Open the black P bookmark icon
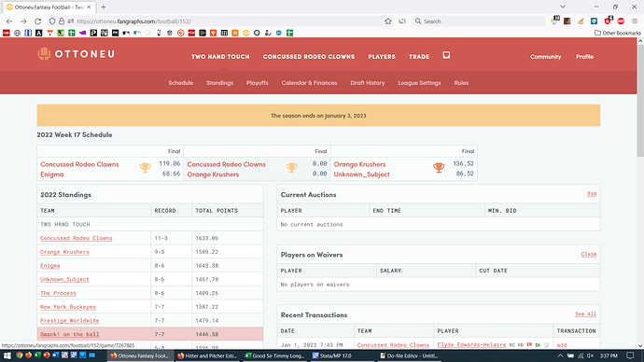The width and height of the screenshot is (644, 362). pos(93,33)
